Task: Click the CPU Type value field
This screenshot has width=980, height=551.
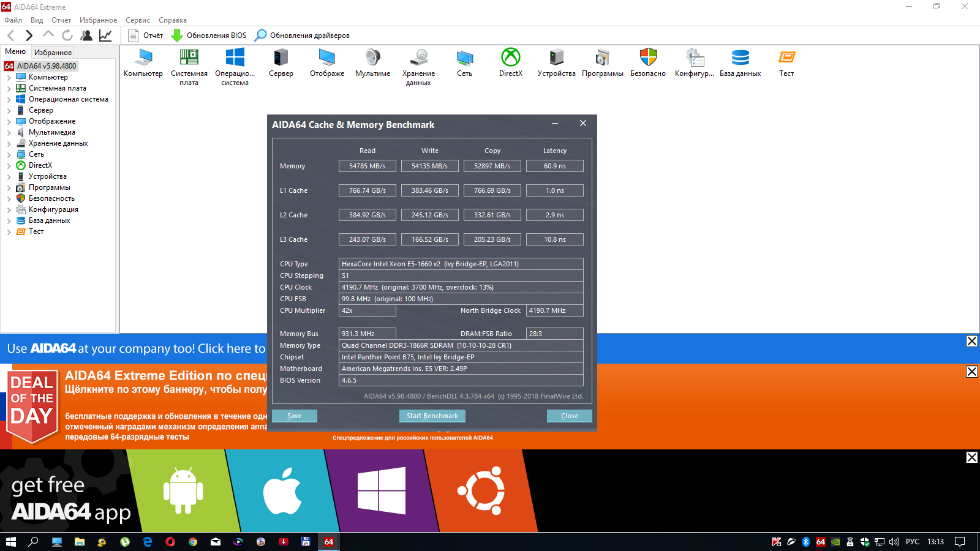Action: click(461, 264)
